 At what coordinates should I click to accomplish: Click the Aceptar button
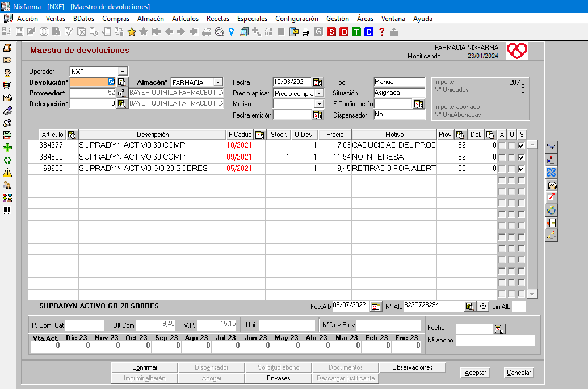click(x=475, y=373)
